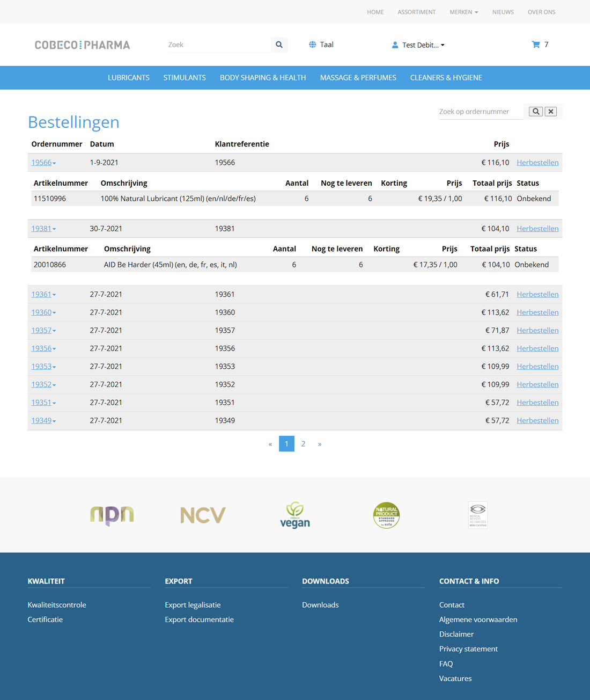
Task: Open the Merken dropdown menu
Action: [x=463, y=12]
